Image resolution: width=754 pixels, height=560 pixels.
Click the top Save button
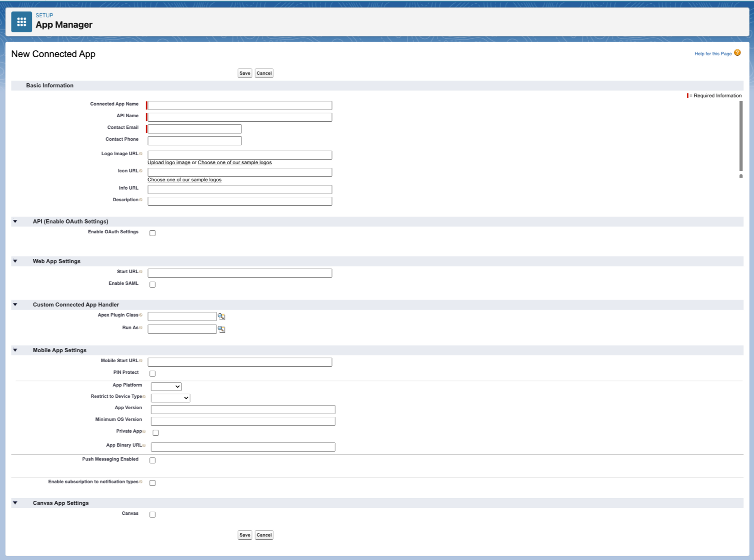tap(245, 73)
